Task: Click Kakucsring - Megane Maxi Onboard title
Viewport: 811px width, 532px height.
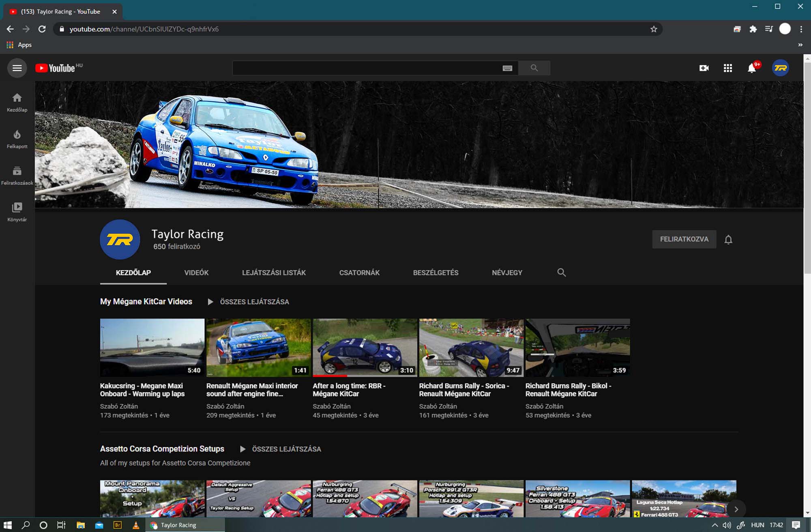Action: (142, 390)
